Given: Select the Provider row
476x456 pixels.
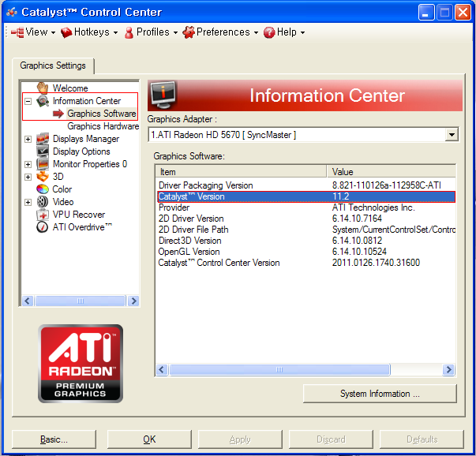Looking at the screenshot, I should [306, 207].
